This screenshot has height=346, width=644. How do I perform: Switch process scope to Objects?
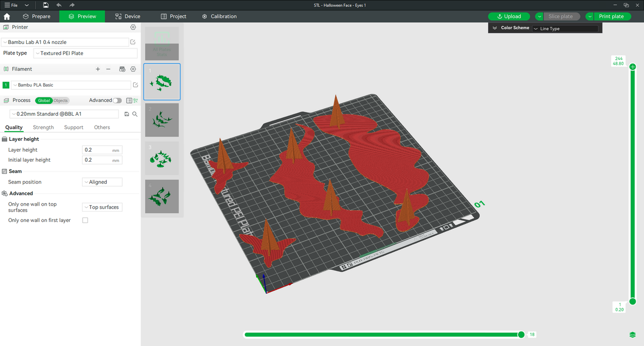[61, 100]
